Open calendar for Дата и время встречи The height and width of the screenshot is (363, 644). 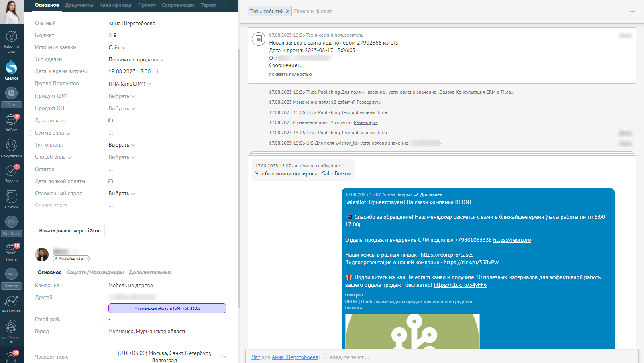(156, 71)
